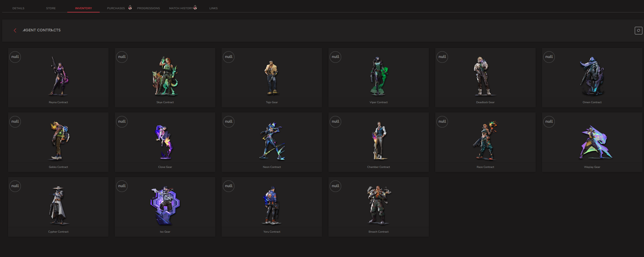Click the "Reyna Contract" label

coord(58,102)
